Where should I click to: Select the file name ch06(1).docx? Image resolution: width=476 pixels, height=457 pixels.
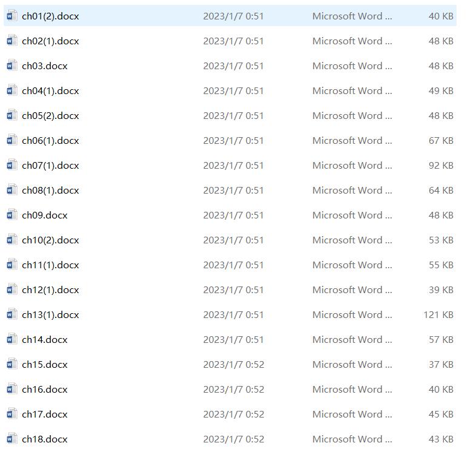[50, 141]
